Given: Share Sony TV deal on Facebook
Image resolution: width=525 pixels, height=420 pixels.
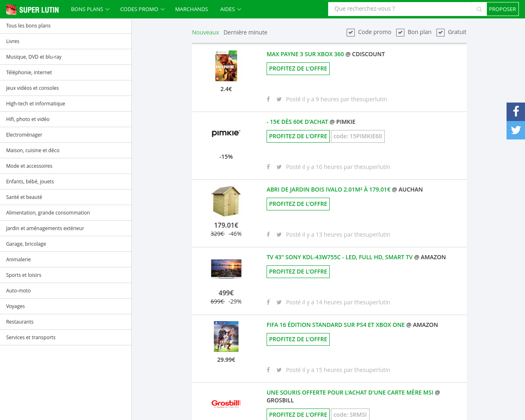Looking at the screenshot, I should (x=268, y=302).
